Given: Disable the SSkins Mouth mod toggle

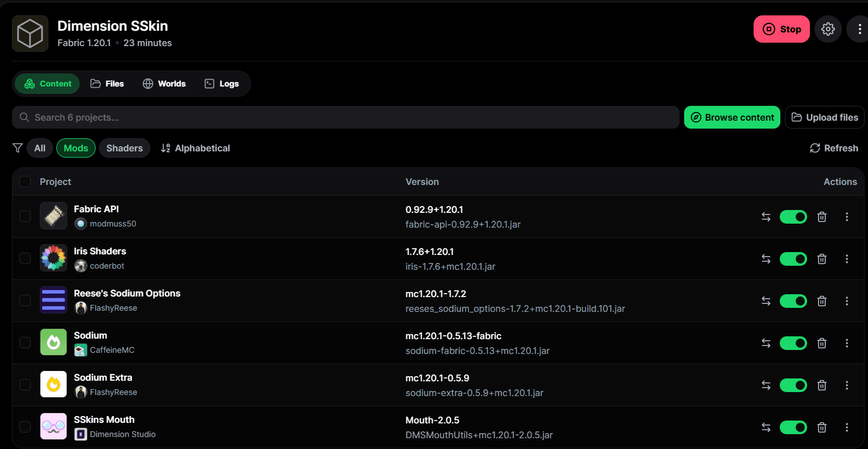Looking at the screenshot, I should point(793,427).
